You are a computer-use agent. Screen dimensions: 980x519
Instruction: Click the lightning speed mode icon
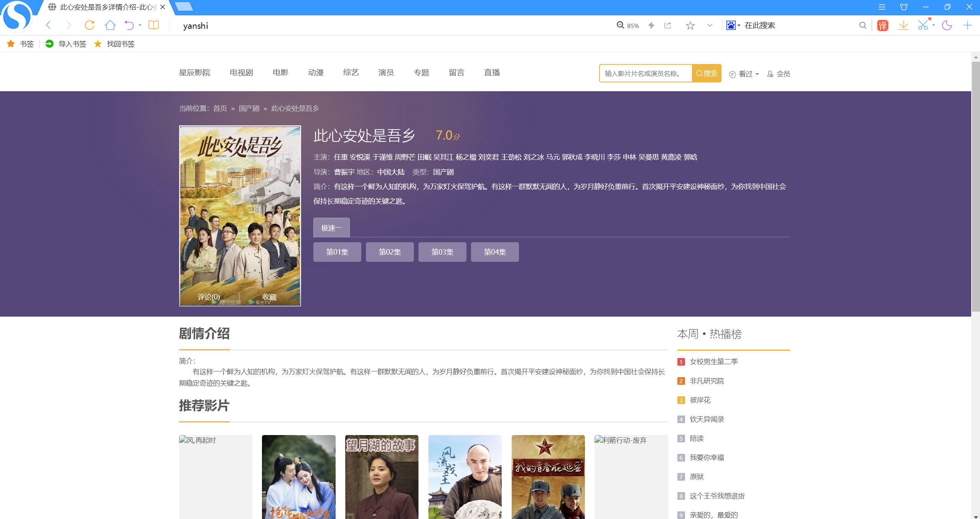point(651,25)
